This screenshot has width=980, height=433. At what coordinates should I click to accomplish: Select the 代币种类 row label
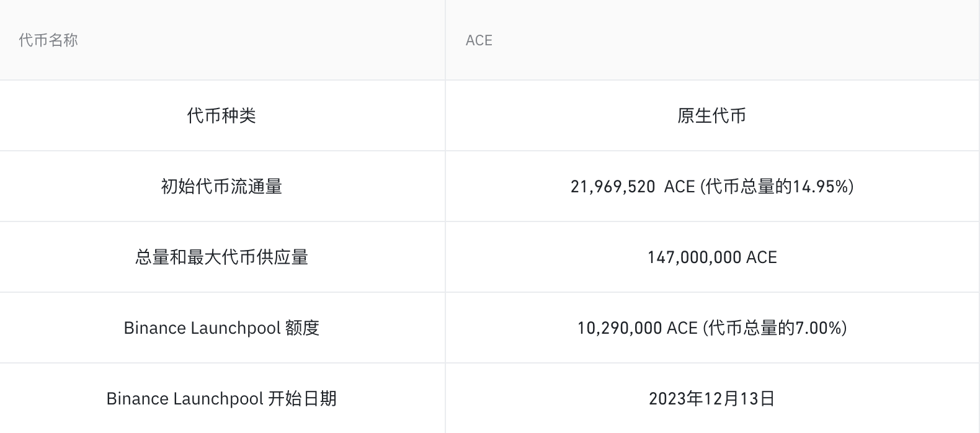[x=221, y=115]
